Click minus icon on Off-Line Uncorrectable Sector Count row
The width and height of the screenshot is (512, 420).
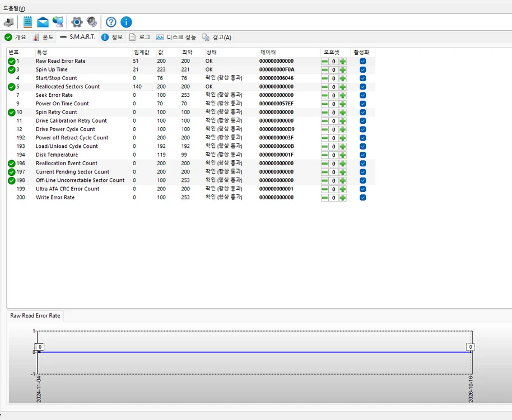324,180
